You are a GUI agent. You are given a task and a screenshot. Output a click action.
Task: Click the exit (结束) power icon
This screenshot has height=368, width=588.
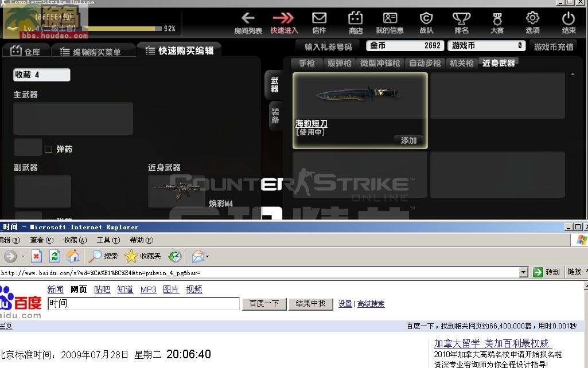click(568, 18)
